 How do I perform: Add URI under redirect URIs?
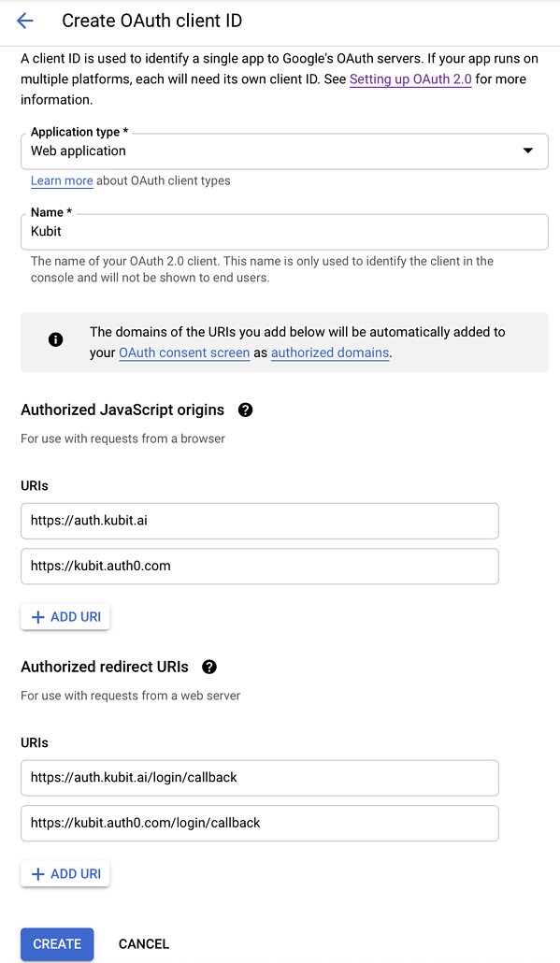tap(65, 874)
